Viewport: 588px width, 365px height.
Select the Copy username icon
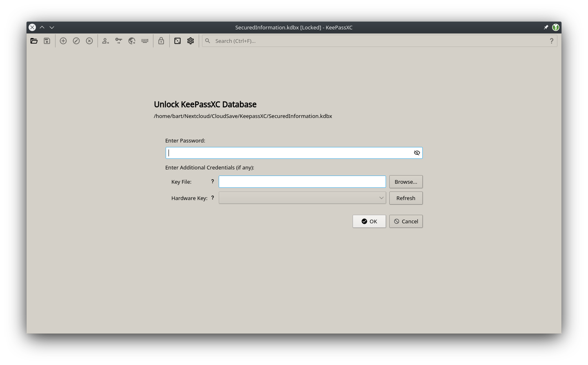[x=105, y=41]
